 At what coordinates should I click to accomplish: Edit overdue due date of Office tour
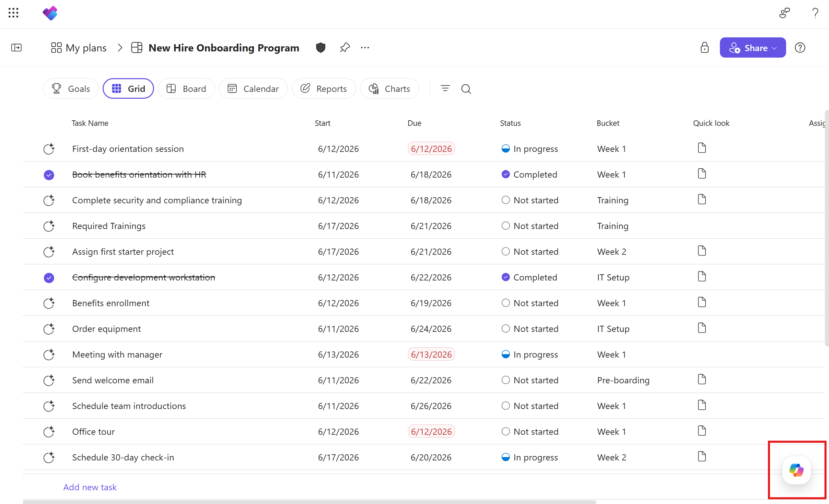(431, 432)
